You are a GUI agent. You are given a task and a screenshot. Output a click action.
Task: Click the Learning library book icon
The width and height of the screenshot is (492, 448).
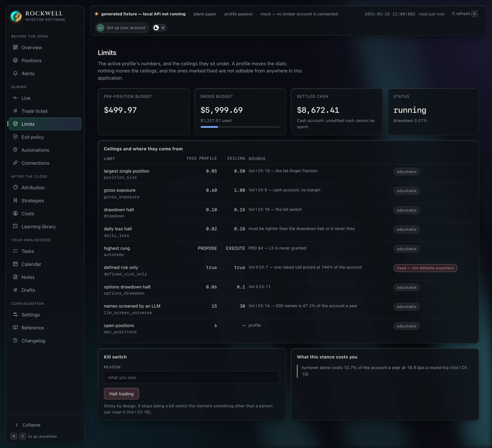(15, 226)
